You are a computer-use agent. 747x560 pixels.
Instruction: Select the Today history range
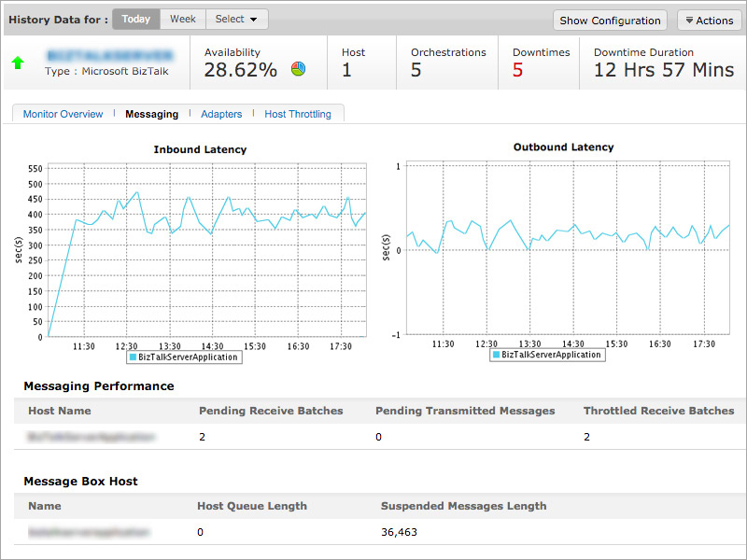click(x=136, y=20)
